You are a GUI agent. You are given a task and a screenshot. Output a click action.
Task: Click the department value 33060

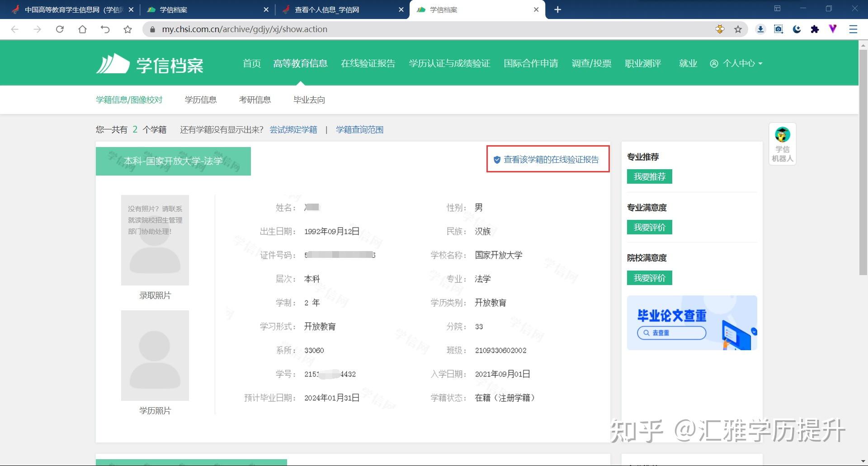(x=314, y=351)
